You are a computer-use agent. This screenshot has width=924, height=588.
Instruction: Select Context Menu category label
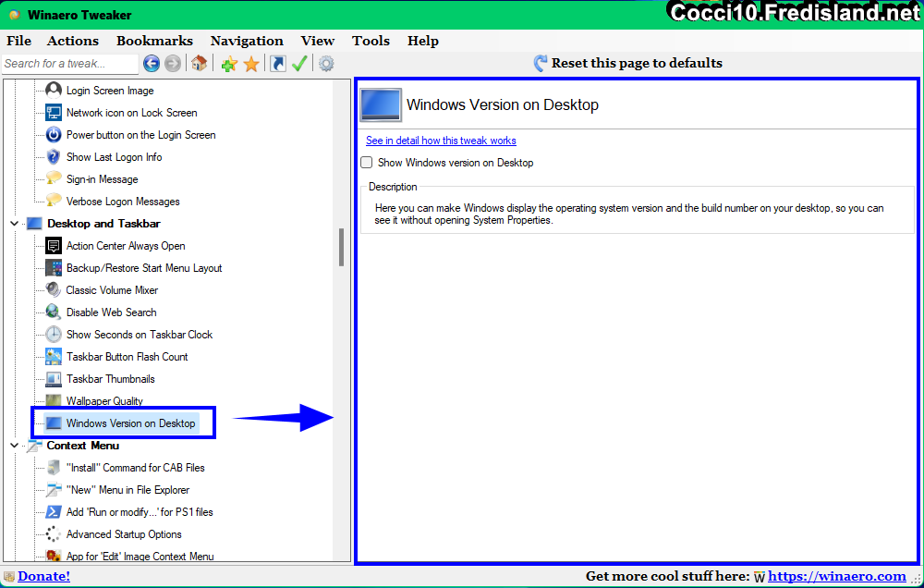[82, 446]
